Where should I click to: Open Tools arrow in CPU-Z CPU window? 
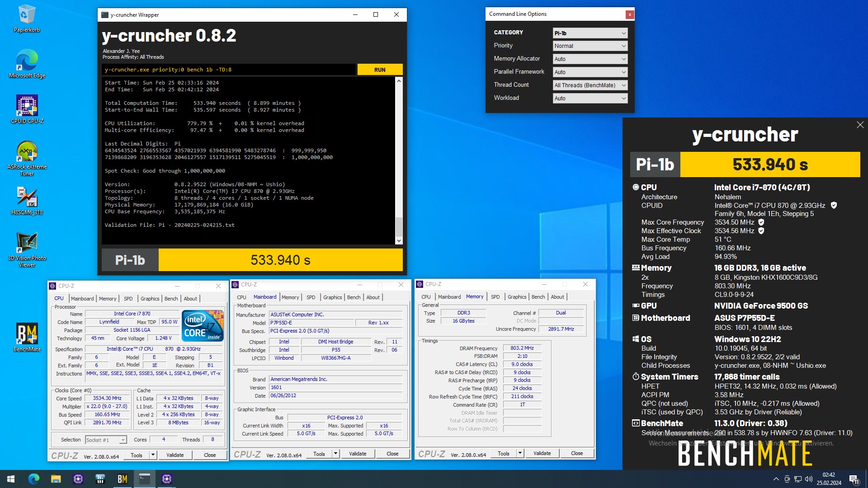point(153,455)
